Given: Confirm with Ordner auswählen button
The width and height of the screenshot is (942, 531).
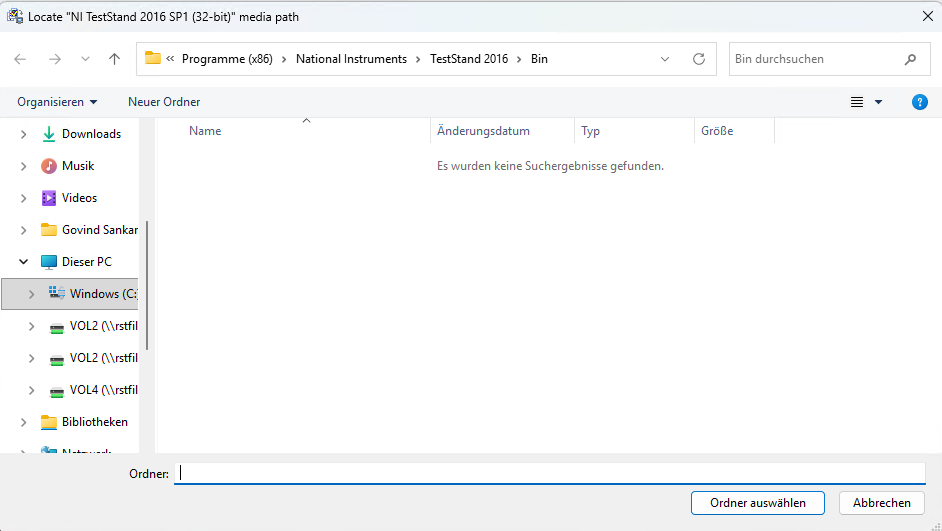Looking at the screenshot, I should [x=758, y=503].
